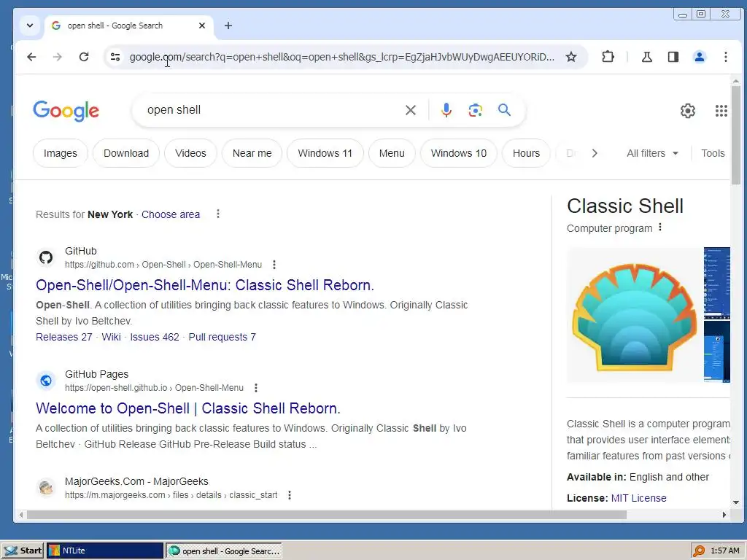Viewport: 747px width, 560px height.
Task: Switch to Videos results
Action: click(190, 153)
